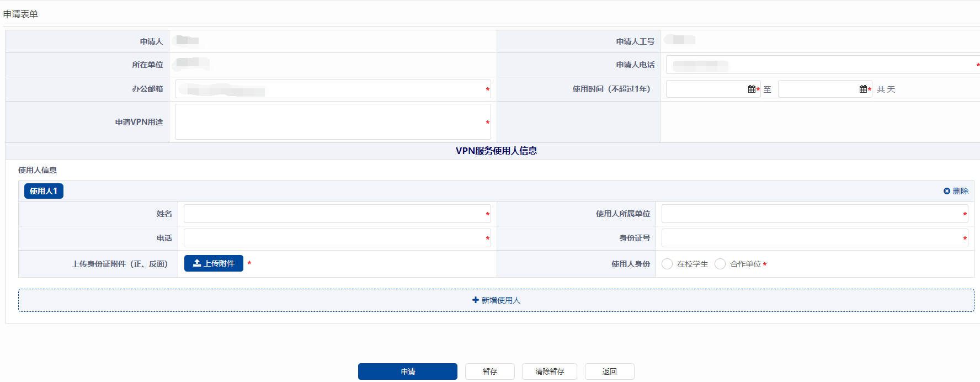
Task: Click the 身份证号 input field
Action: click(x=811, y=238)
